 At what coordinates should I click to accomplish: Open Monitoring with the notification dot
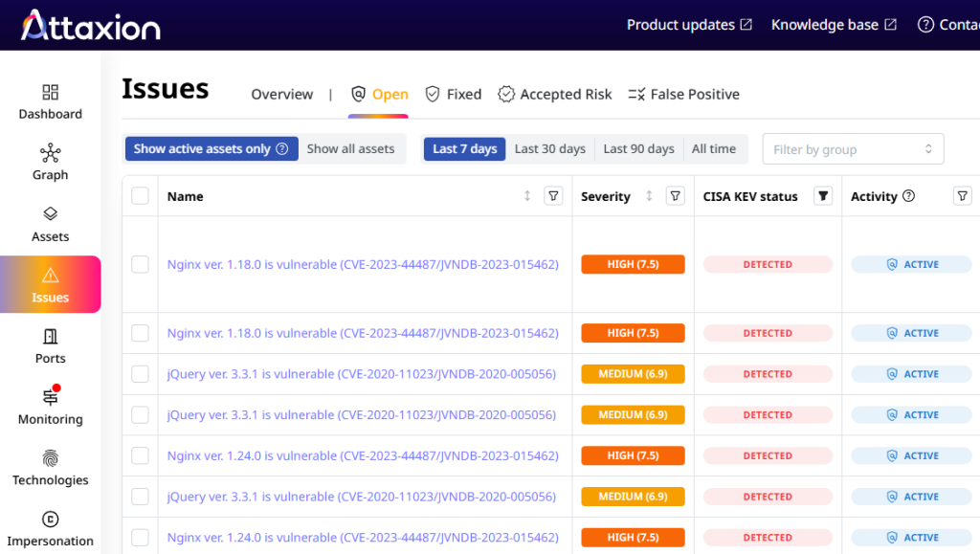click(50, 406)
